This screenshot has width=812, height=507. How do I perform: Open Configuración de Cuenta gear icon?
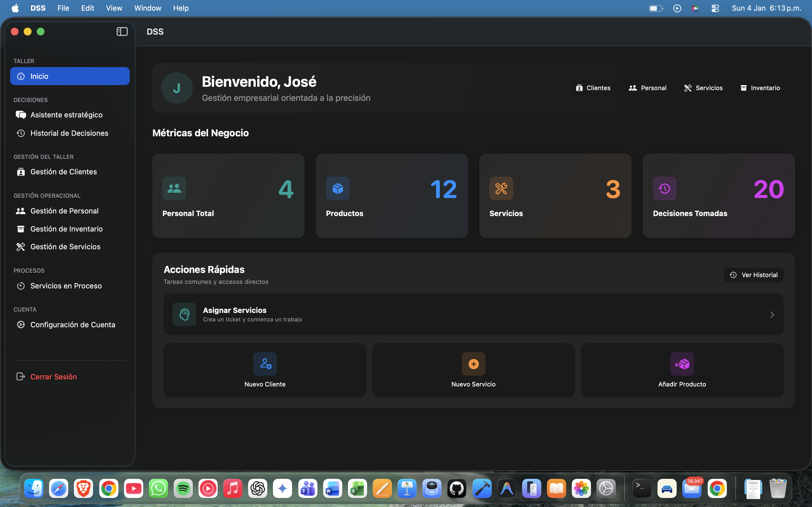pos(21,324)
